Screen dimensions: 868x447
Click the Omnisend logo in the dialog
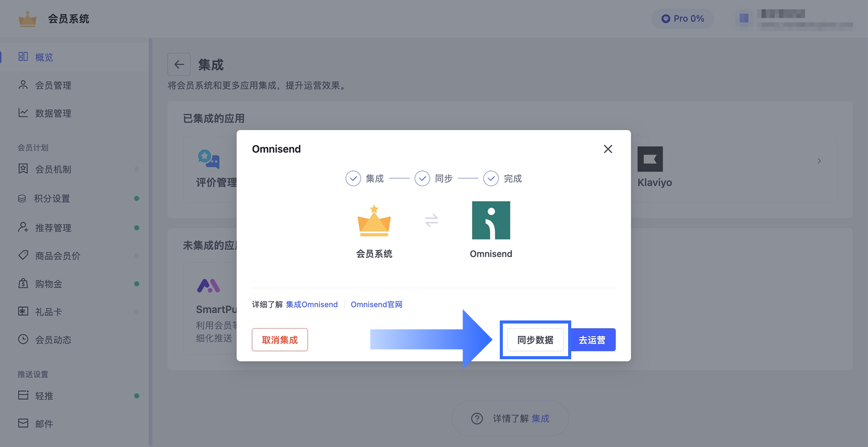coord(491,220)
